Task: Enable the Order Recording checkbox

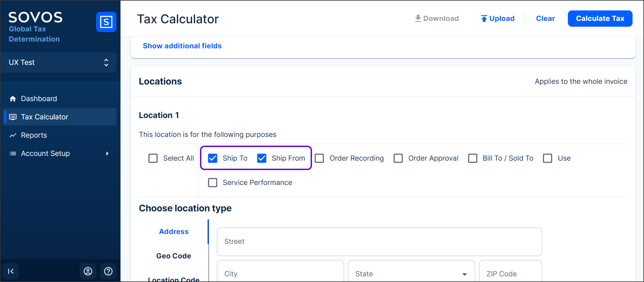Action: (319, 158)
